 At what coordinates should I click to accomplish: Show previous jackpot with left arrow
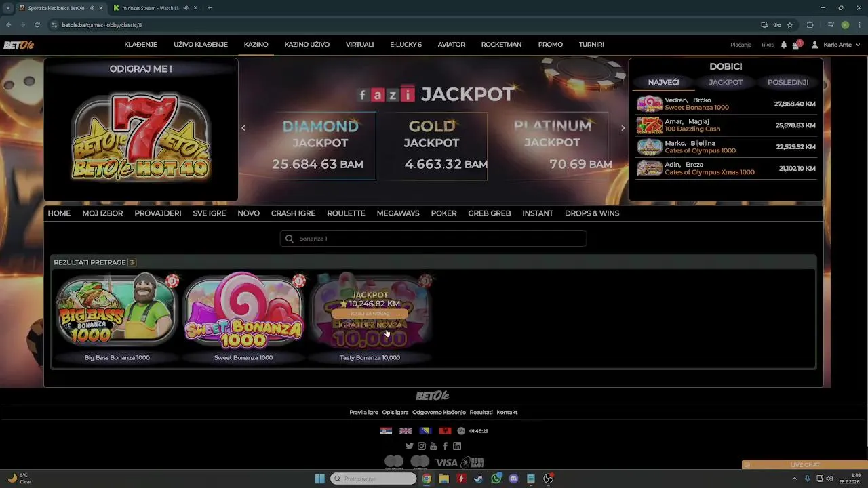[x=243, y=128]
